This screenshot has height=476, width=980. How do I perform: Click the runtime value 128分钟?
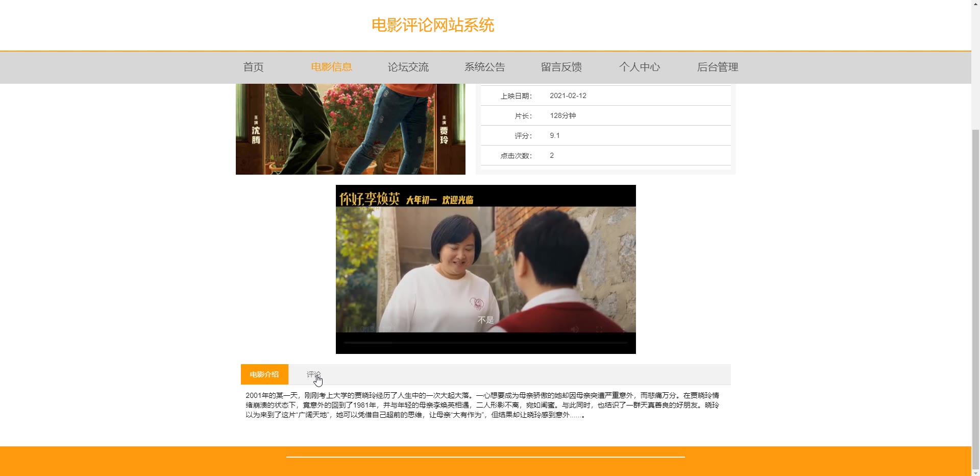point(563,115)
